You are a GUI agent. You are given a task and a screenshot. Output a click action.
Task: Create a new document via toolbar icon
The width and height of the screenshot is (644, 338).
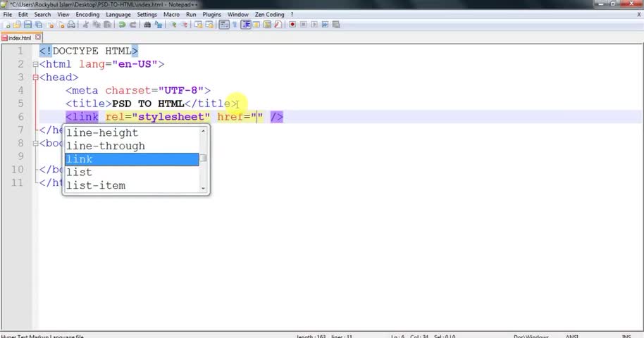[x=6, y=25]
